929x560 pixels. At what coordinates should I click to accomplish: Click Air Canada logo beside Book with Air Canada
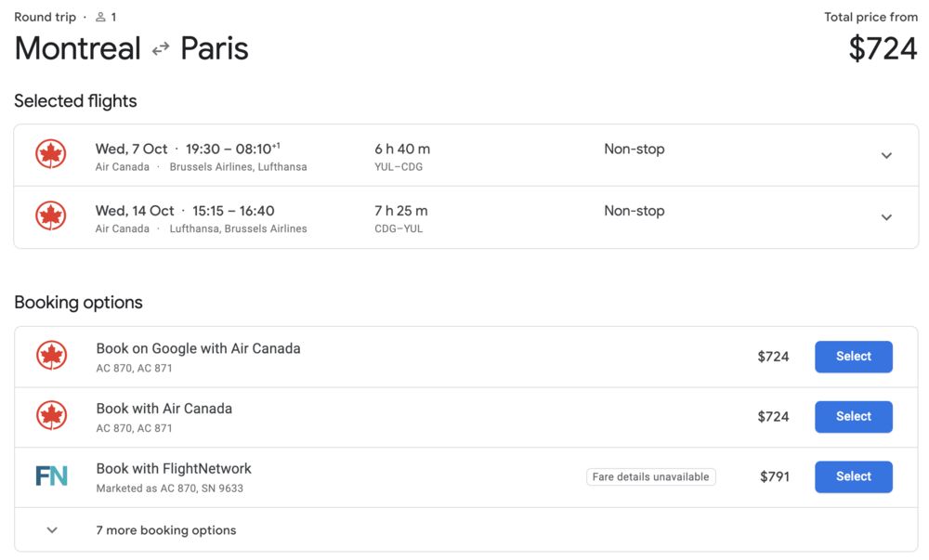tap(51, 416)
